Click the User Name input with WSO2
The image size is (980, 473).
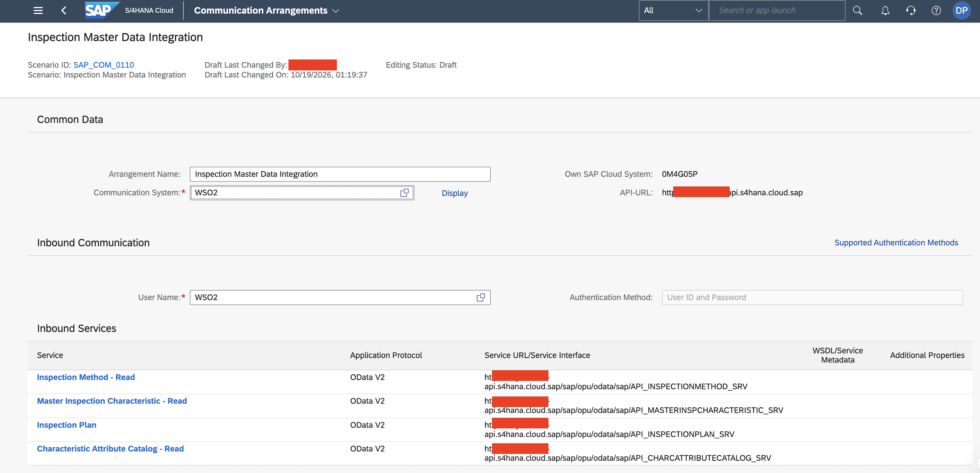tap(340, 298)
